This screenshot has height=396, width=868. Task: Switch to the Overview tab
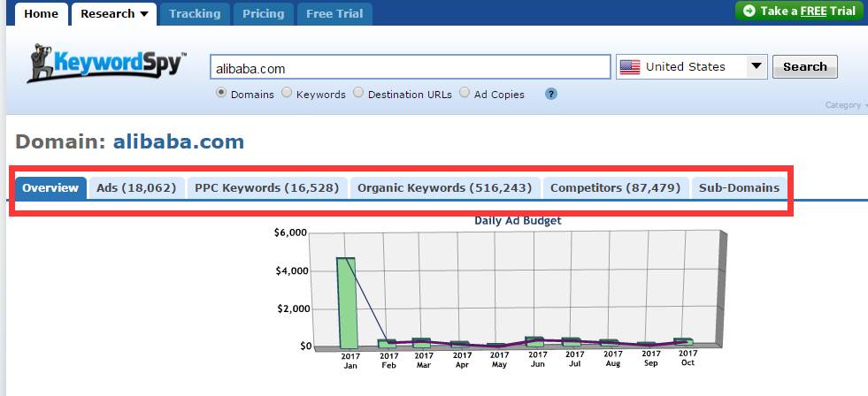click(51, 188)
